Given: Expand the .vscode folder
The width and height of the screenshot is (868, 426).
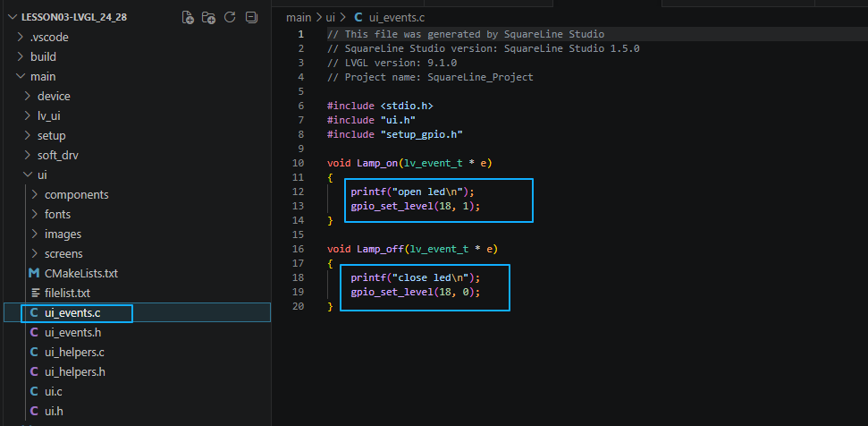Looking at the screenshot, I should [x=21, y=37].
